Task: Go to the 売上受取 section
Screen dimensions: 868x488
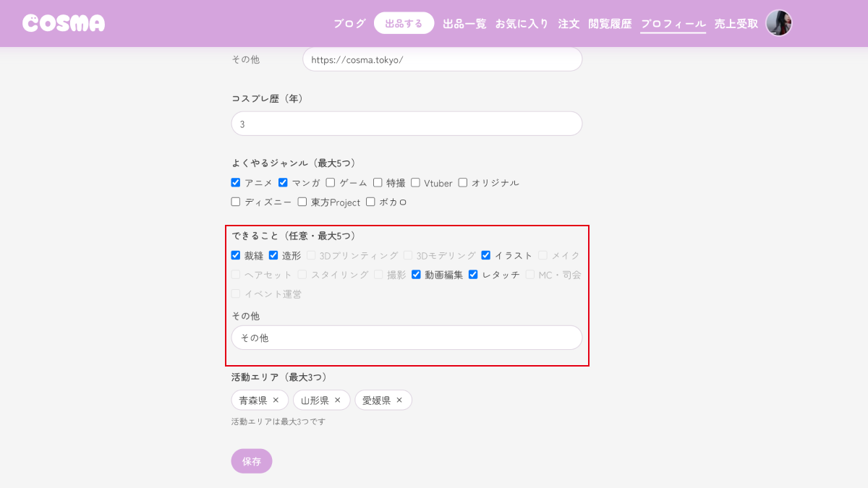Action: point(736,22)
